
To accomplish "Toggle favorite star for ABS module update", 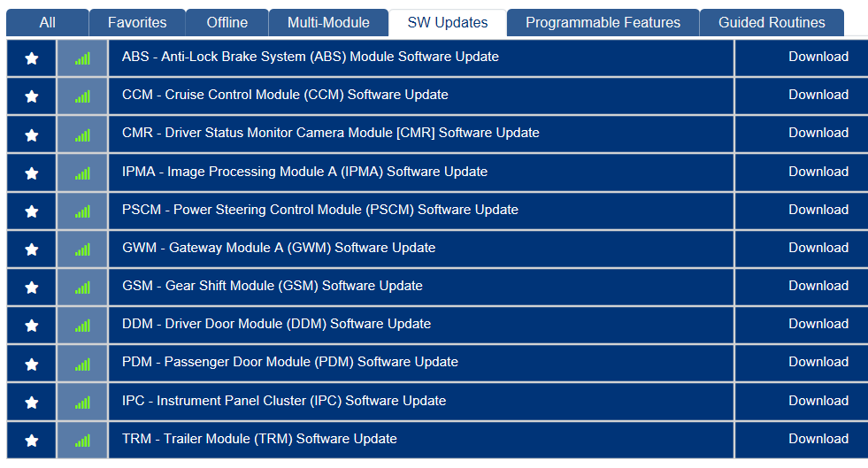I will pos(32,58).
